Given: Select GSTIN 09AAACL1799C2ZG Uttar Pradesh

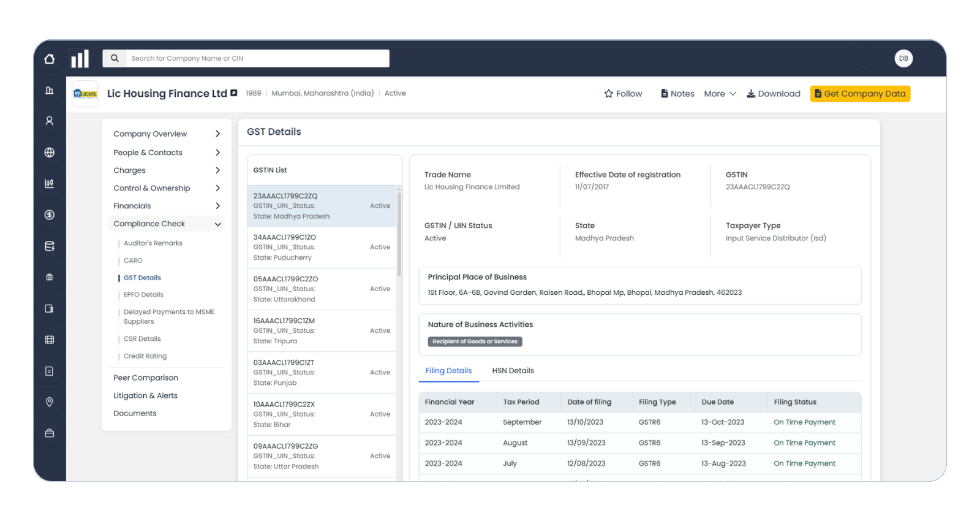Looking at the screenshot, I should (x=322, y=456).
